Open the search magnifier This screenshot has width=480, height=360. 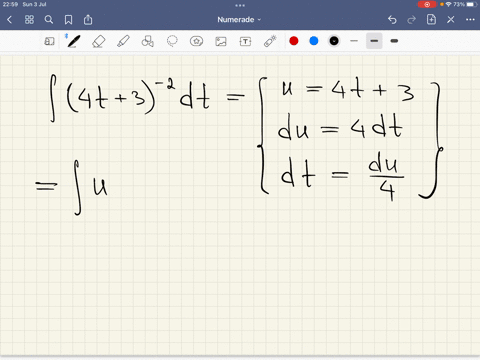point(49,20)
